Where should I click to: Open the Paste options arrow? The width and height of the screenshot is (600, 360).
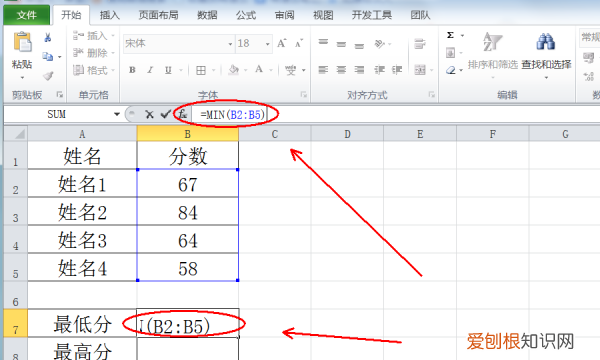click(x=22, y=78)
